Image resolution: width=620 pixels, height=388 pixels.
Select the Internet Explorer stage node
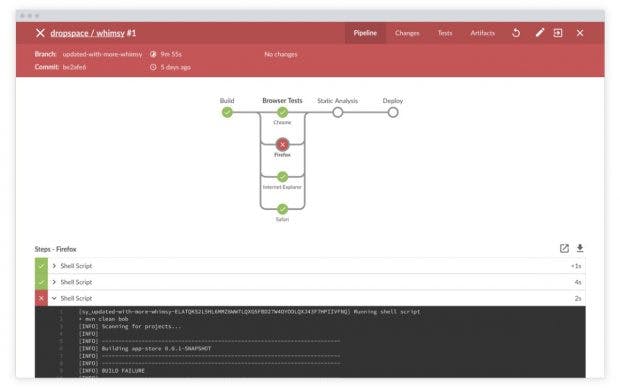(282, 176)
